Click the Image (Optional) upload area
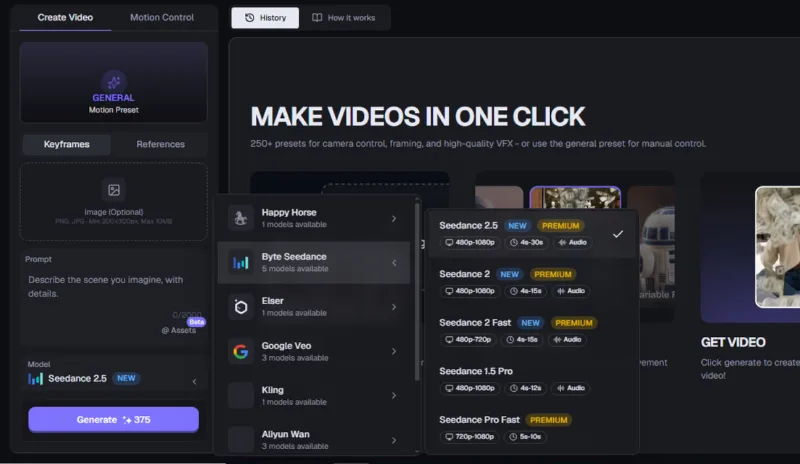The image size is (800, 464). [x=114, y=202]
